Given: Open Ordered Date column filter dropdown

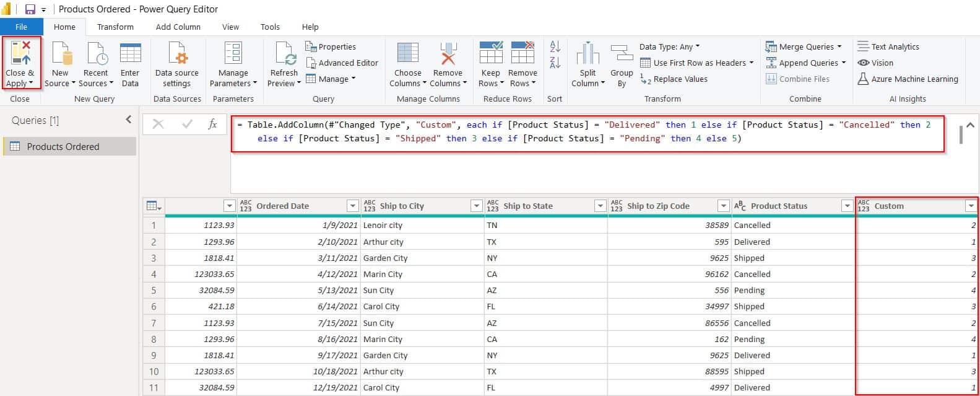Looking at the screenshot, I should coord(352,206).
